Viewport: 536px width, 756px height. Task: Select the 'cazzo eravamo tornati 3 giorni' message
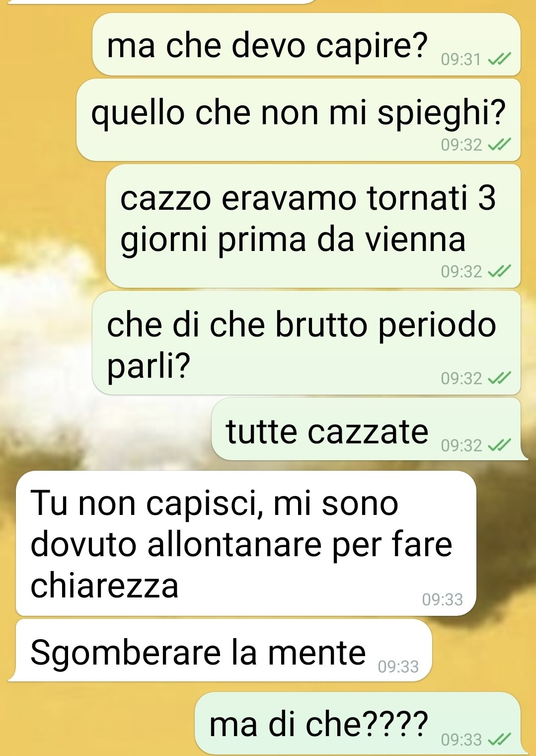click(x=313, y=226)
